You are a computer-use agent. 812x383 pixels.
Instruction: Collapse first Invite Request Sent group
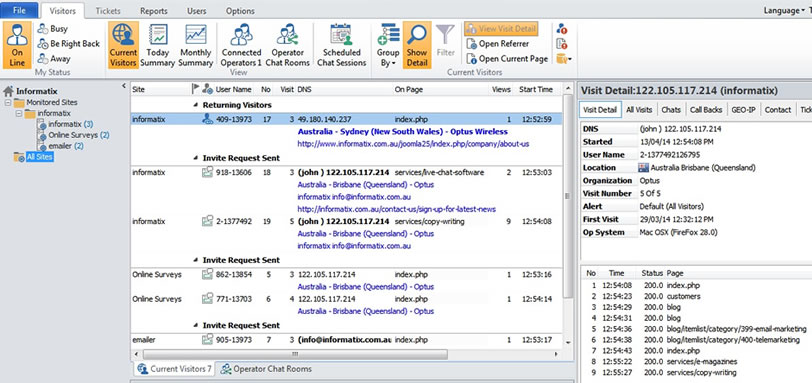(196, 158)
